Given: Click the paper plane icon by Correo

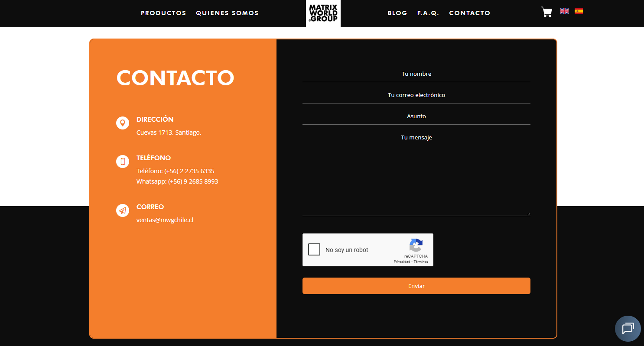Looking at the screenshot, I should click(123, 210).
